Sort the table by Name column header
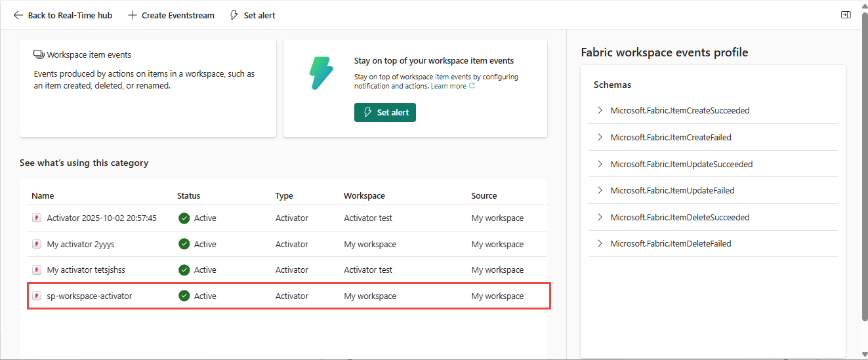This screenshot has width=868, height=360. [x=43, y=195]
